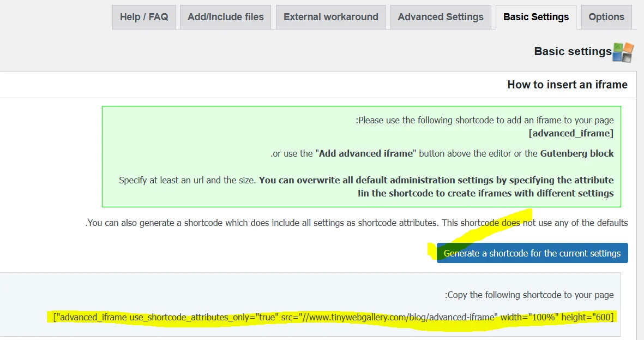Click the height="600" attribute in the shortcode
The image size is (644, 340).
tap(588, 317)
